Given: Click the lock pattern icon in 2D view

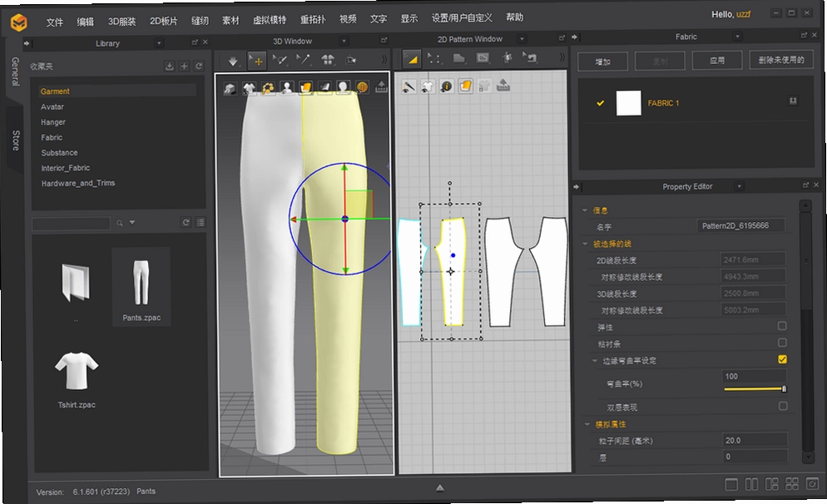Looking at the screenshot, I should 484,86.
